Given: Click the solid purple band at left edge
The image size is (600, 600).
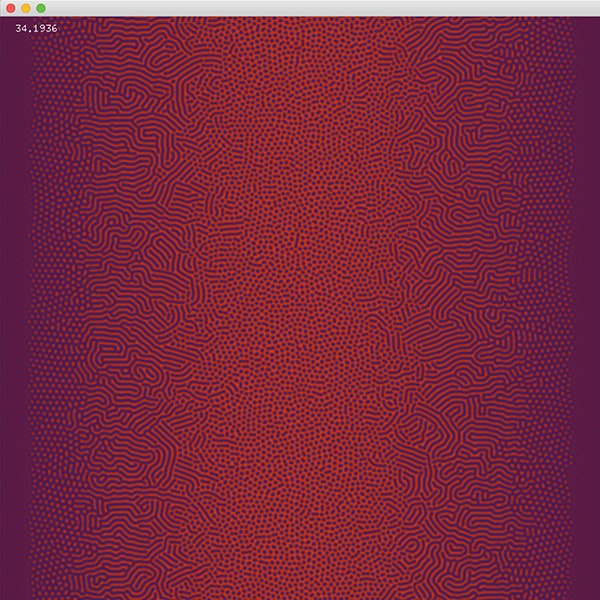Looking at the screenshot, I should pos(12,300).
